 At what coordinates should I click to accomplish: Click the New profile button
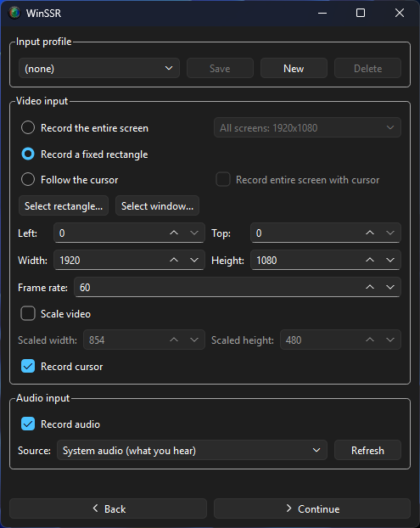[x=294, y=69]
